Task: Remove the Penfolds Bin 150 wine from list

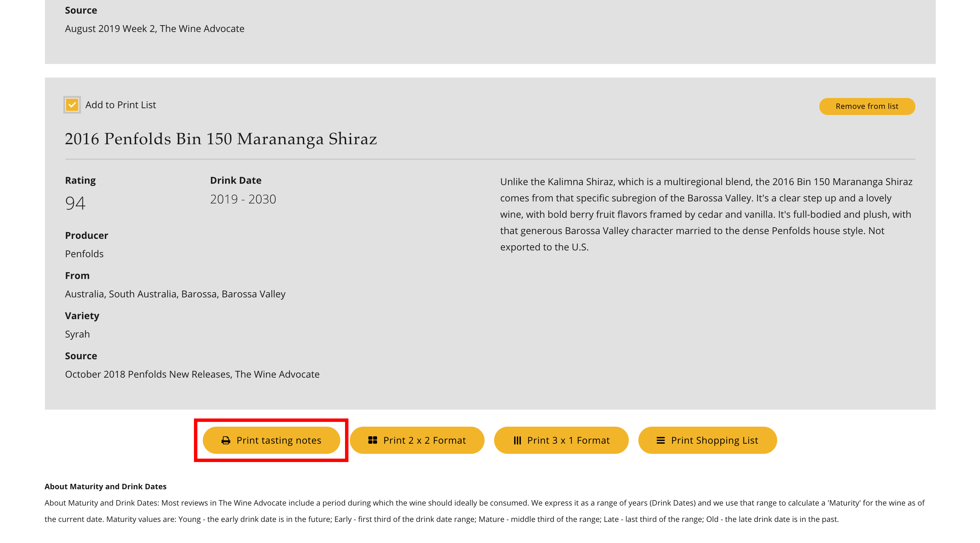Action: pyautogui.click(x=867, y=106)
